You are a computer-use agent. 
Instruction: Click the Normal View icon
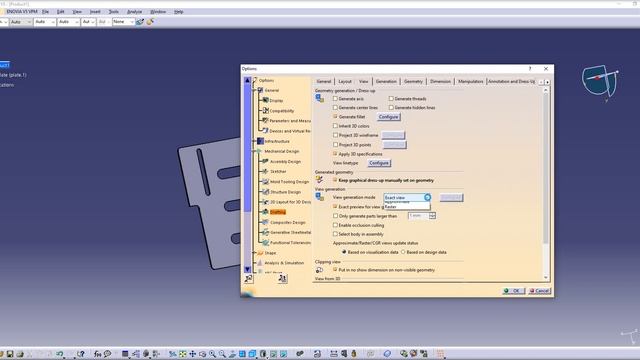pos(232,354)
